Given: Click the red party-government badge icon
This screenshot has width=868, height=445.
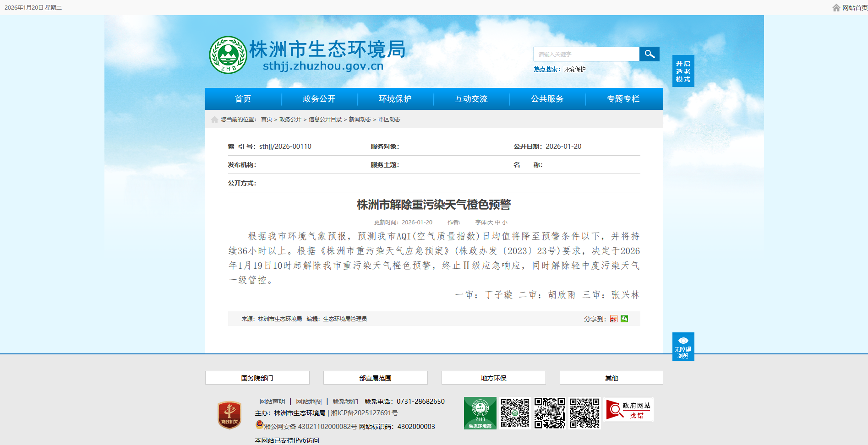Looking at the screenshot, I should 229,415.
